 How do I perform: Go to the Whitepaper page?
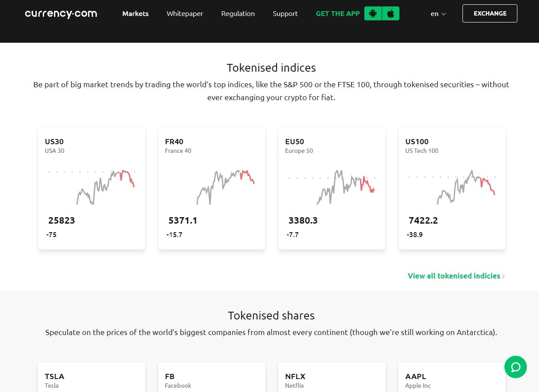click(x=185, y=14)
